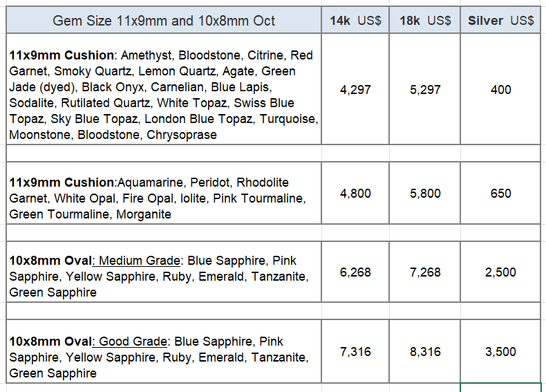Click the 5,297 price cell
This screenshot has width=546, height=392.
tap(425, 89)
